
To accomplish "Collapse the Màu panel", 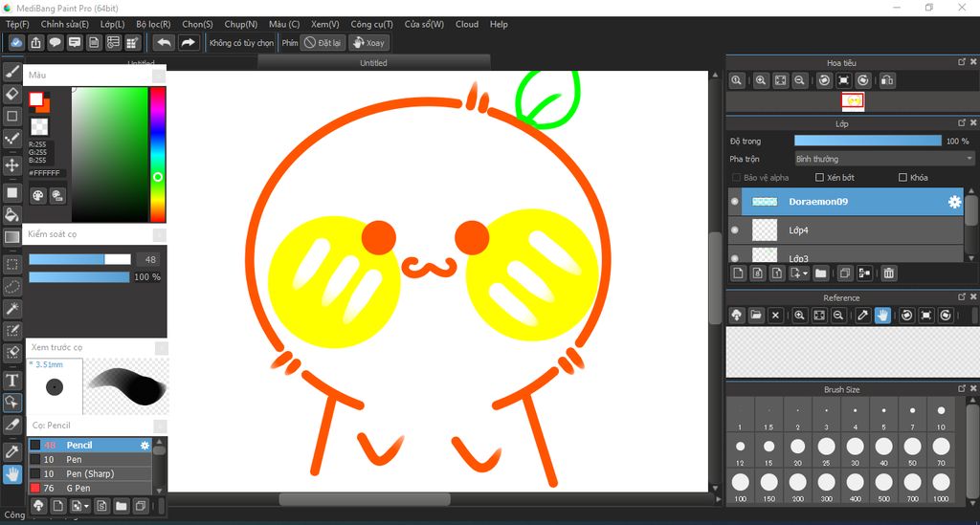I will 159,76.
